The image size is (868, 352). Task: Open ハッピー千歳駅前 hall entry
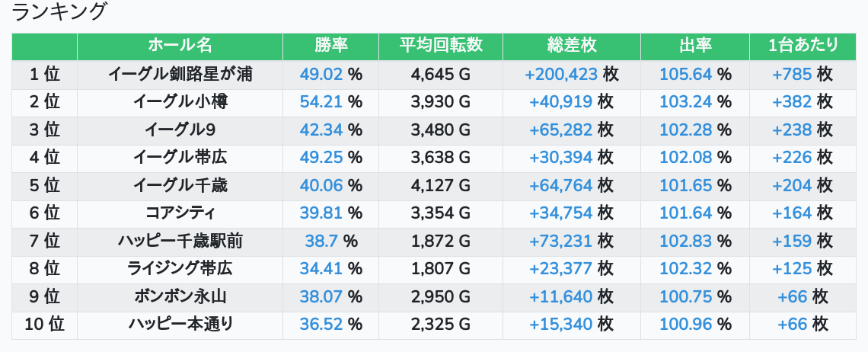(x=180, y=241)
